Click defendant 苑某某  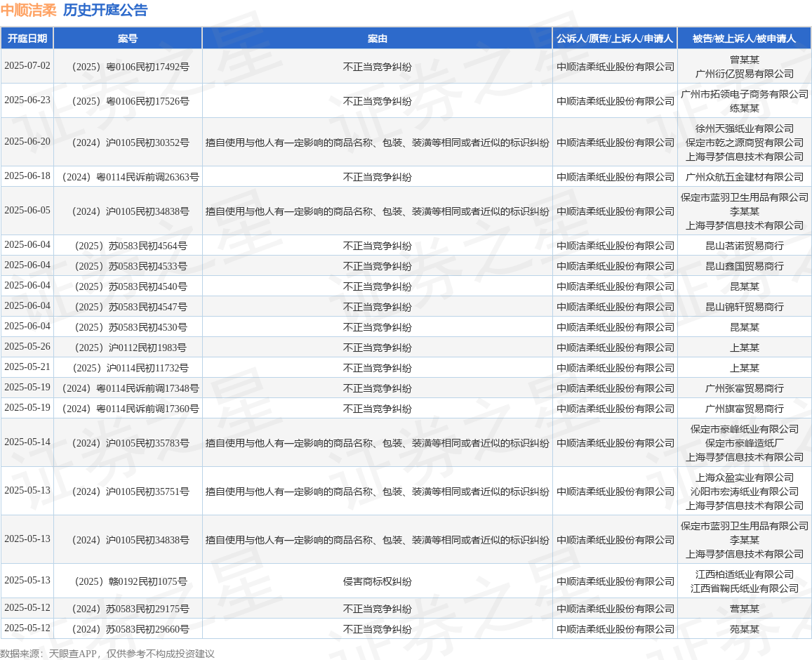(744, 629)
